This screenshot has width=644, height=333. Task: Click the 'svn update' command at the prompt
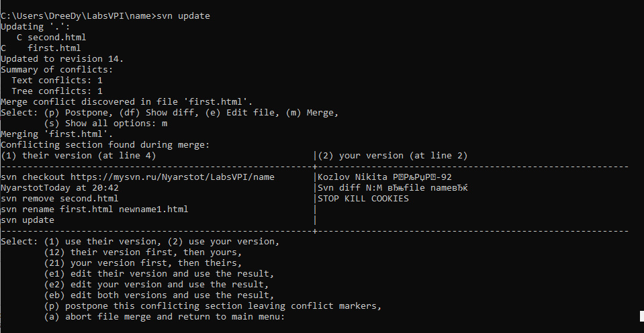point(183,16)
